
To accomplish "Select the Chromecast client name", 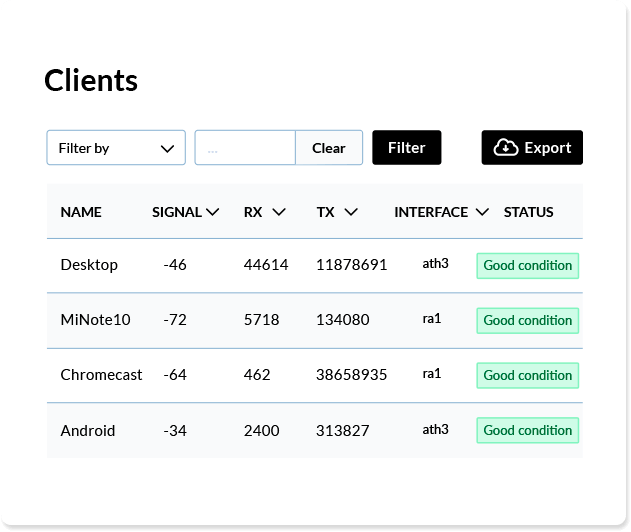I will 101,375.
